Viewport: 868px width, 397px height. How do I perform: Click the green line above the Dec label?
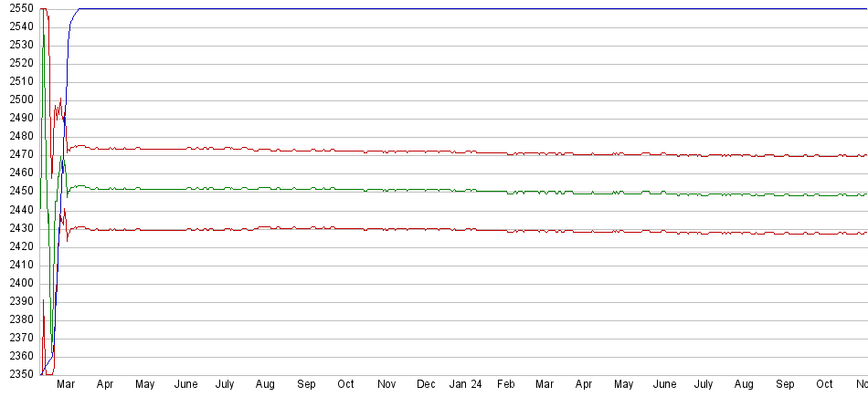click(426, 190)
